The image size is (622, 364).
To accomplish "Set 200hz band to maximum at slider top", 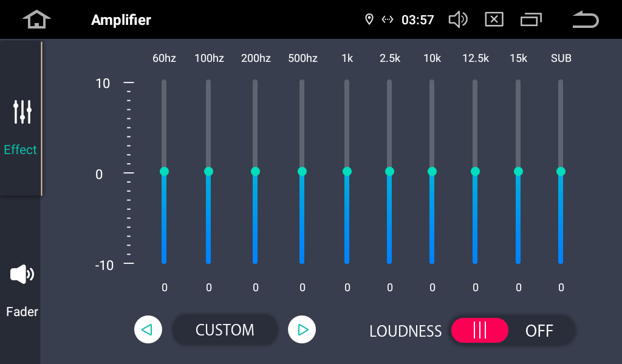I will (x=255, y=83).
